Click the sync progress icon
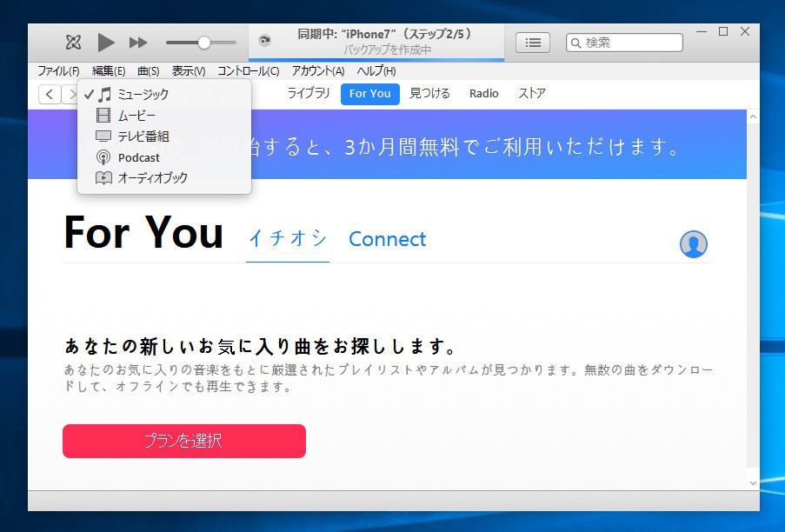The height and width of the screenshot is (532, 785). [265, 41]
